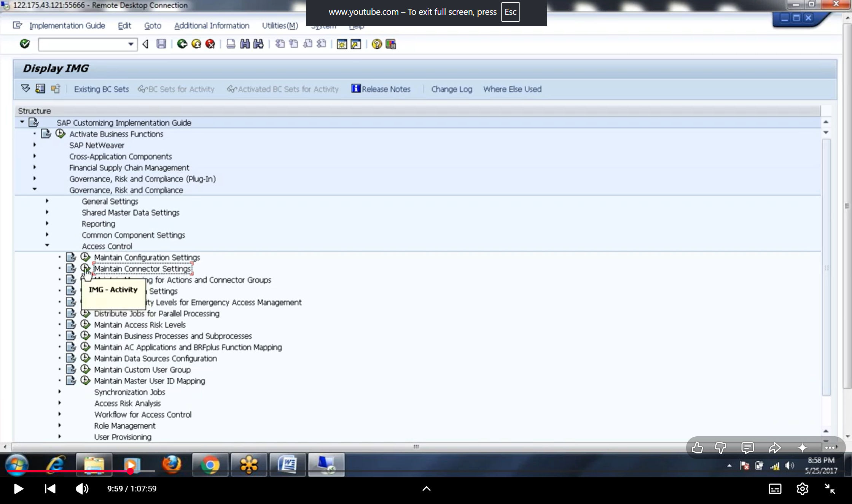Click the Release Notes info icon
This screenshot has width=852, height=504.
355,89
